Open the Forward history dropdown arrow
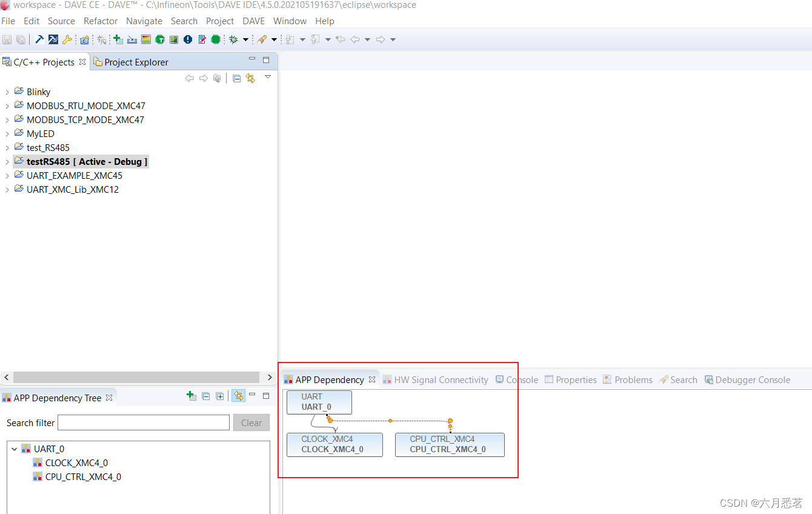This screenshot has width=812, height=514. click(393, 39)
